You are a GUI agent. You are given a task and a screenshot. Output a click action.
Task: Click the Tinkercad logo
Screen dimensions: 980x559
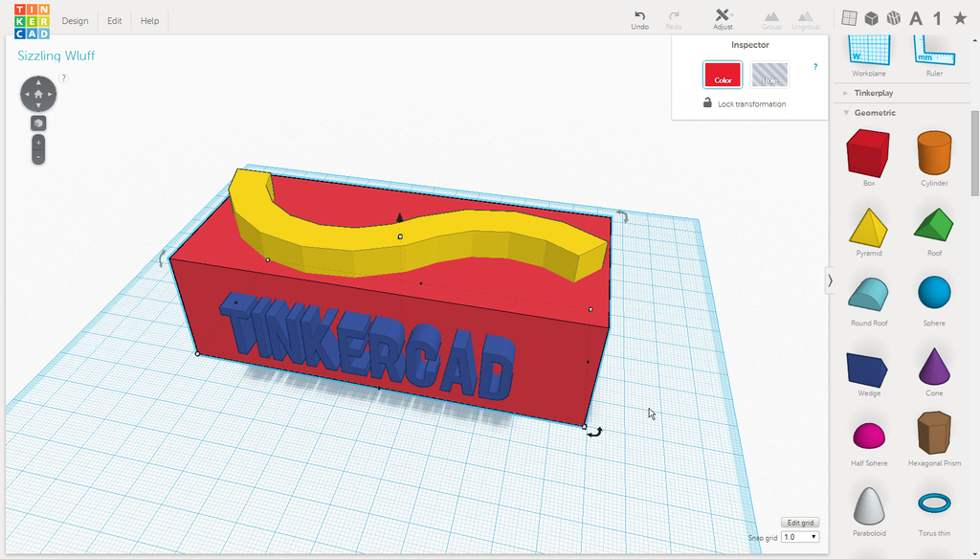click(32, 21)
